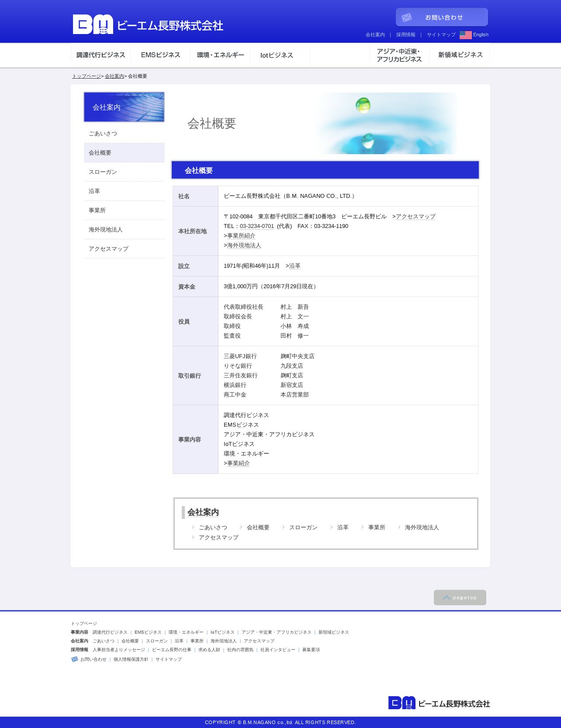Click footer link EMSビジネス
Viewport: 561px width, 728px height.
point(148,632)
